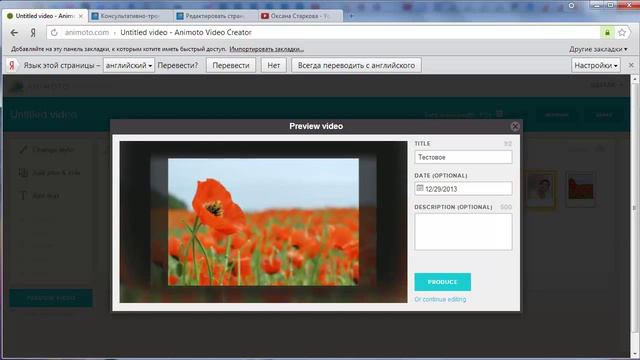Select the portrait thumbnail behind the dialog
The width and height of the screenshot is (640, 360).
540,189
